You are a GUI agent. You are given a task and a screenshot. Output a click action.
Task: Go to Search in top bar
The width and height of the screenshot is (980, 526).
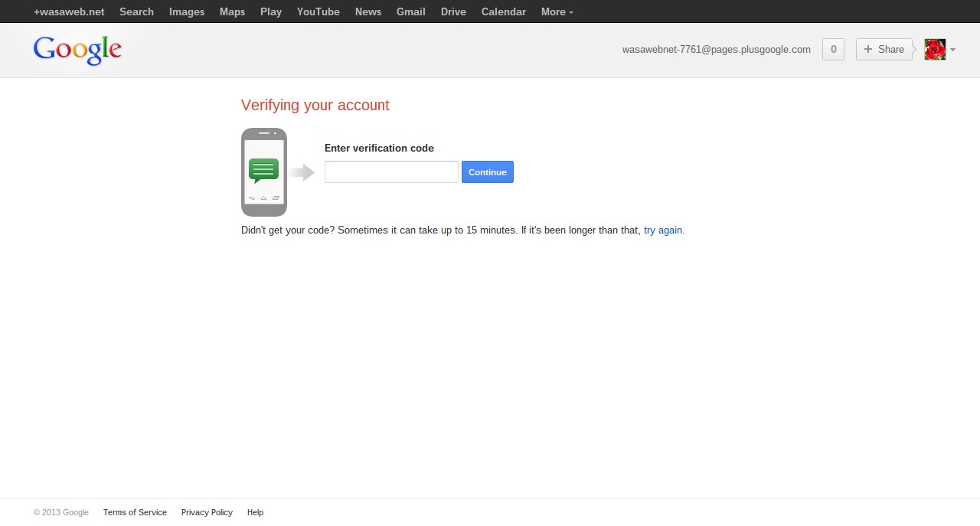click(136, 11)
